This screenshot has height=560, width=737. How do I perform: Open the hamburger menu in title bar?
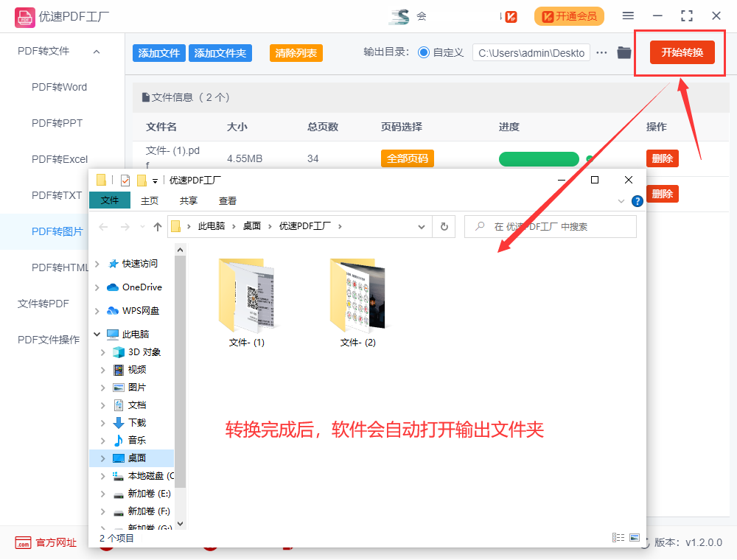(628, 16)
